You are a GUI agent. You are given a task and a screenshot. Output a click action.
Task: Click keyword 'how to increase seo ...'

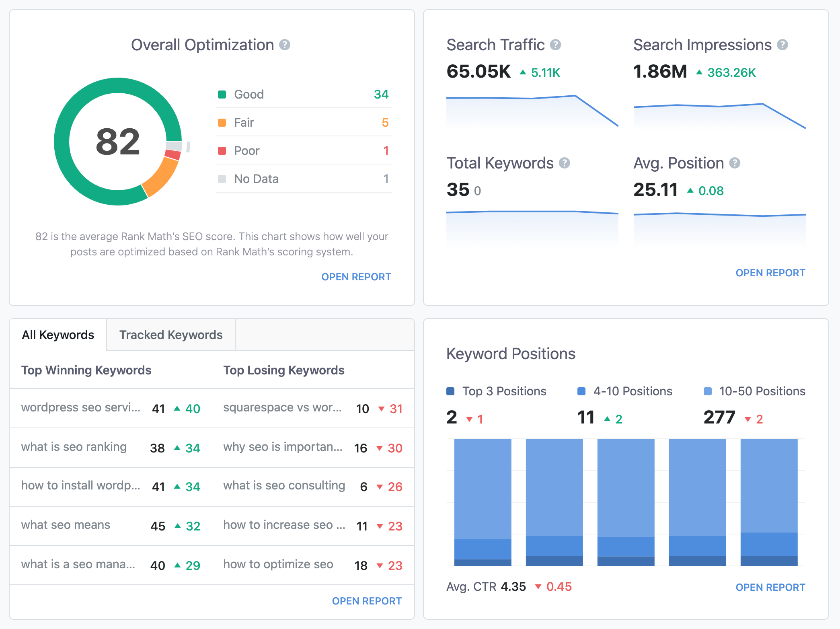(x=284, y=525)
